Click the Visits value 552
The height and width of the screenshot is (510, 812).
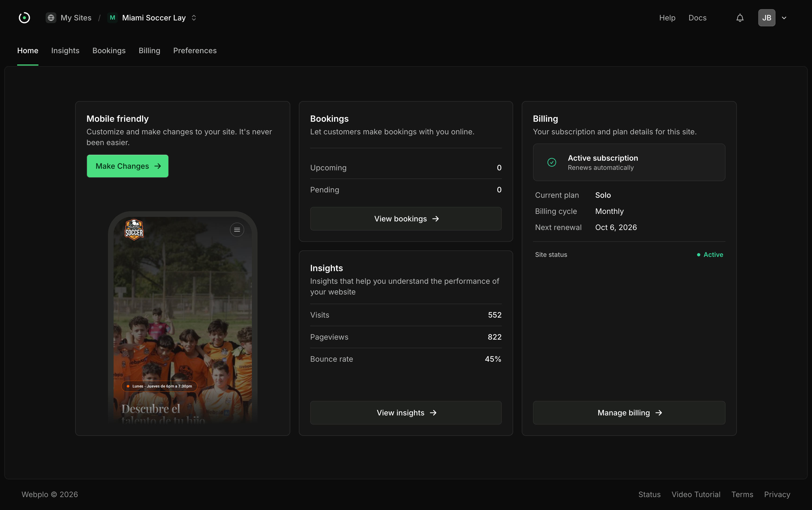(x=495, y=315)
